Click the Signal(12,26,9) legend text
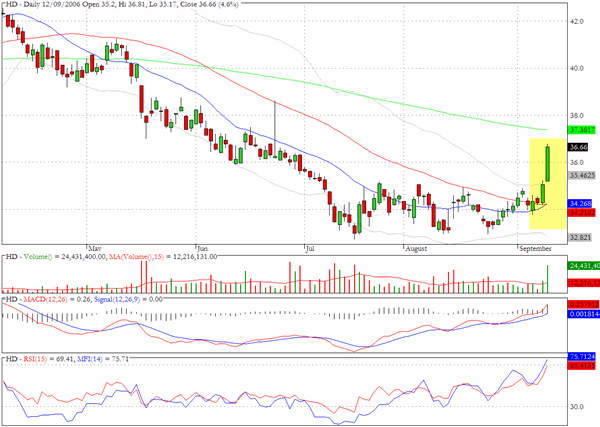Screen dimensions: 600x427 point(117,299)
